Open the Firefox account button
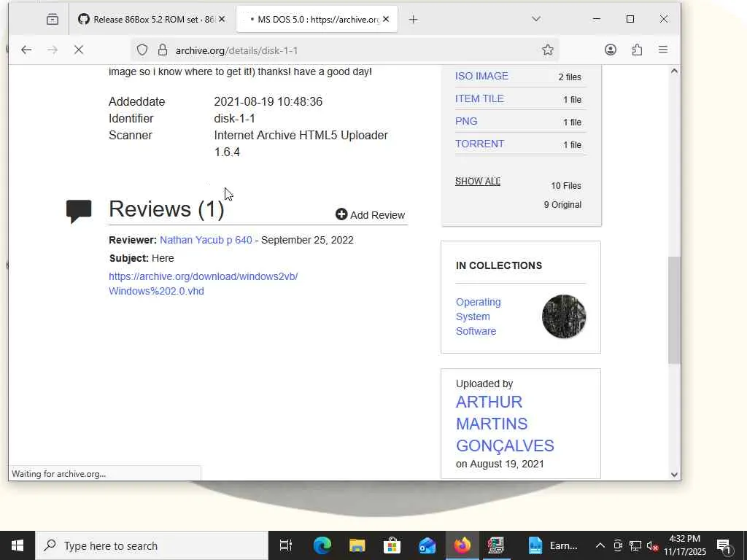This screenshot has width=747, height=560. (611, 50)
